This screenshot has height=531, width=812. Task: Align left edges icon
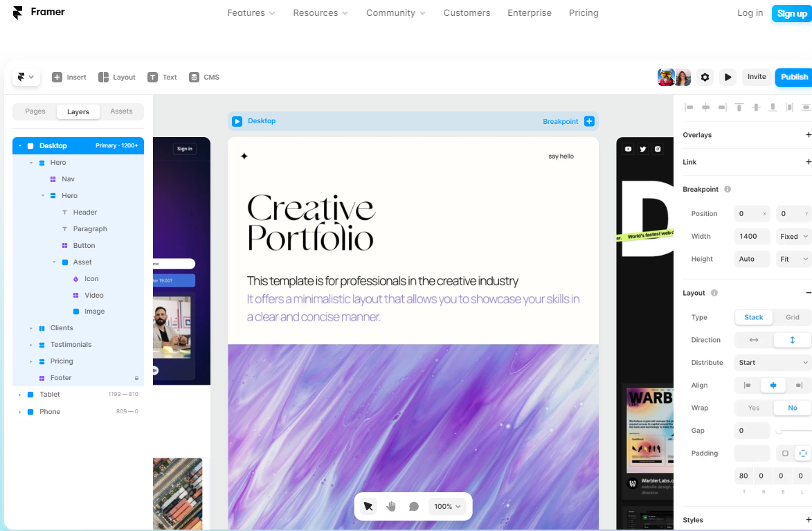tap(689, 107)
